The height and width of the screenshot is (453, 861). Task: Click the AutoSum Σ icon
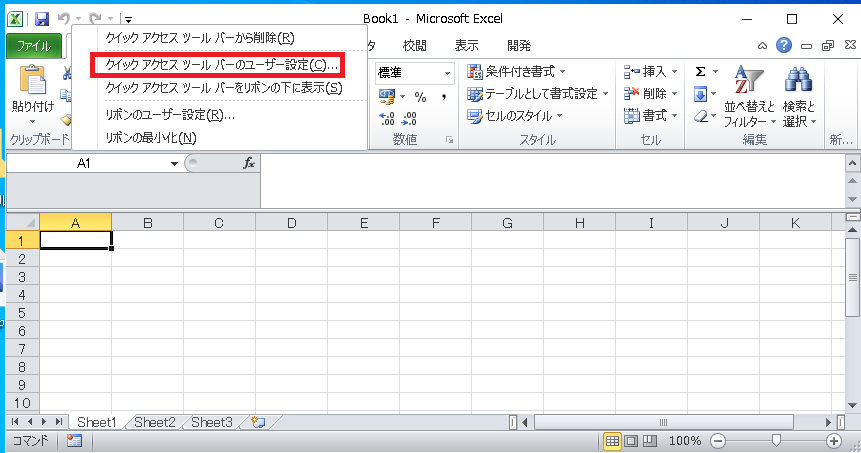(700, 72)
